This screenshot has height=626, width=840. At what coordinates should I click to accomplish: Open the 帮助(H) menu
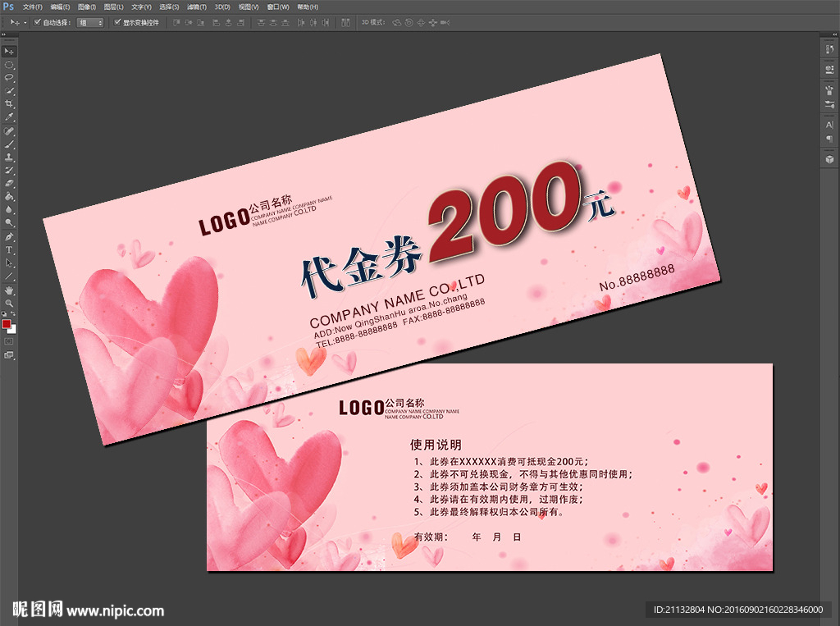pos(308,7)
